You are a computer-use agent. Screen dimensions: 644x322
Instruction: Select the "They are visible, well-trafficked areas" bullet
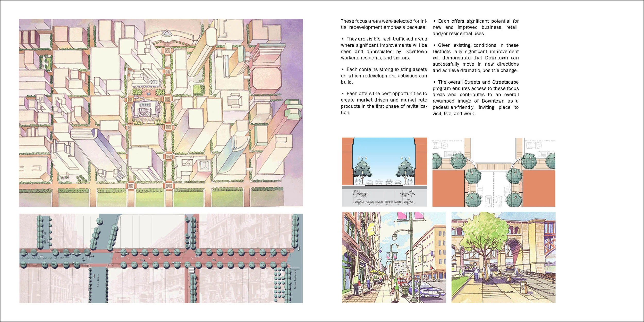click(x=384, y=48)
